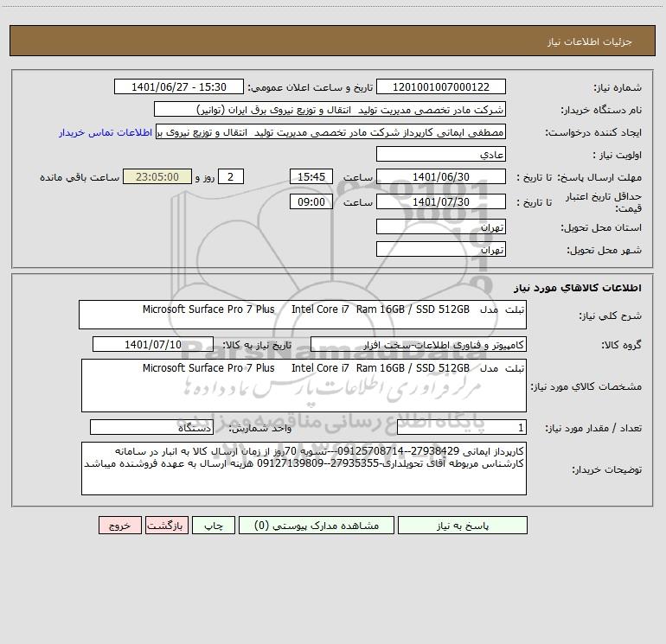Click the نام دستگاه خریدار label
This screenshot has width=666, height=644.
[601, 110]
